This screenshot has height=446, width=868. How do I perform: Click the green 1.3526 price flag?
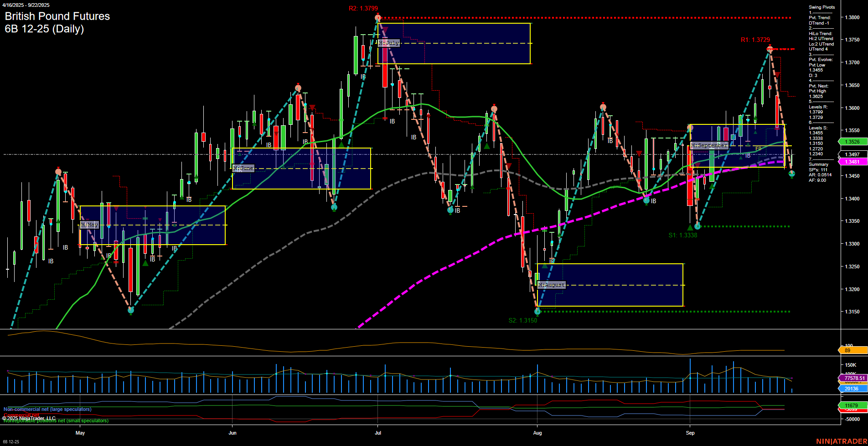pos(852,142)
